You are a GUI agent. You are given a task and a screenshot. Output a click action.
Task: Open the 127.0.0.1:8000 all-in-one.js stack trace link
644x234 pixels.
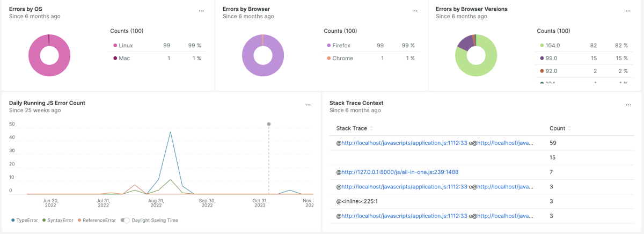click(x=400, y=172)
